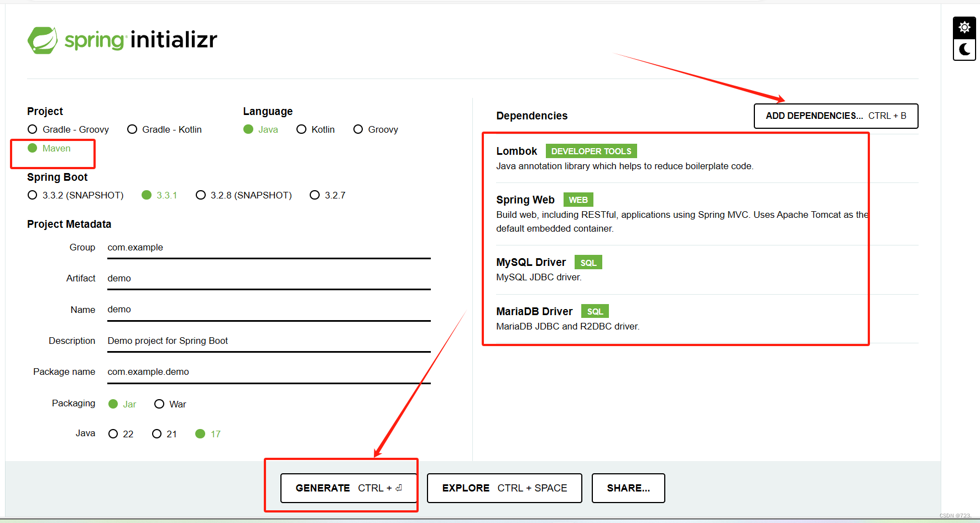
Task: Select Spring Boot 3.2.8 (SNAPSHOT)
Action: pos(244,195)
